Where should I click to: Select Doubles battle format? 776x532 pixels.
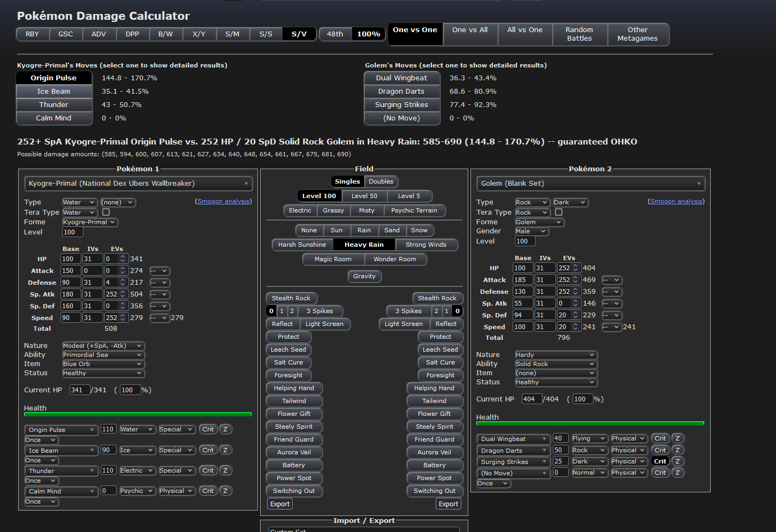pos(381,181)
